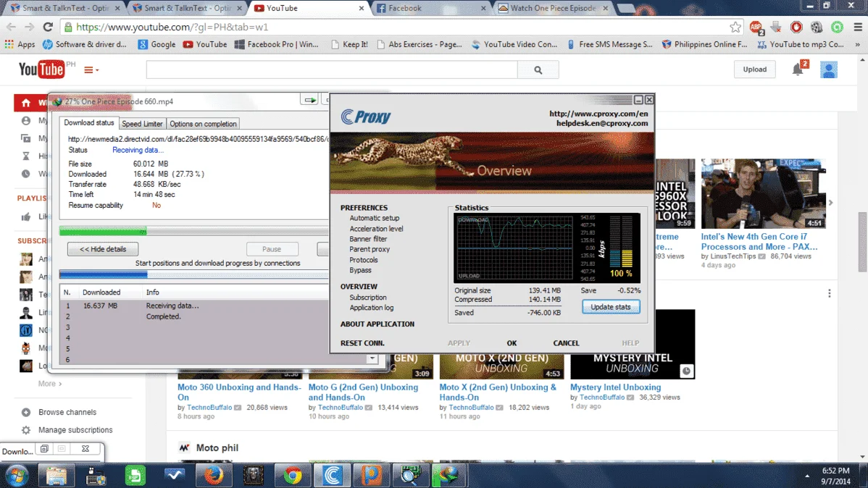Switch to the Facebook browser tab
Screen dimensions: 868x488
(430, 8)
